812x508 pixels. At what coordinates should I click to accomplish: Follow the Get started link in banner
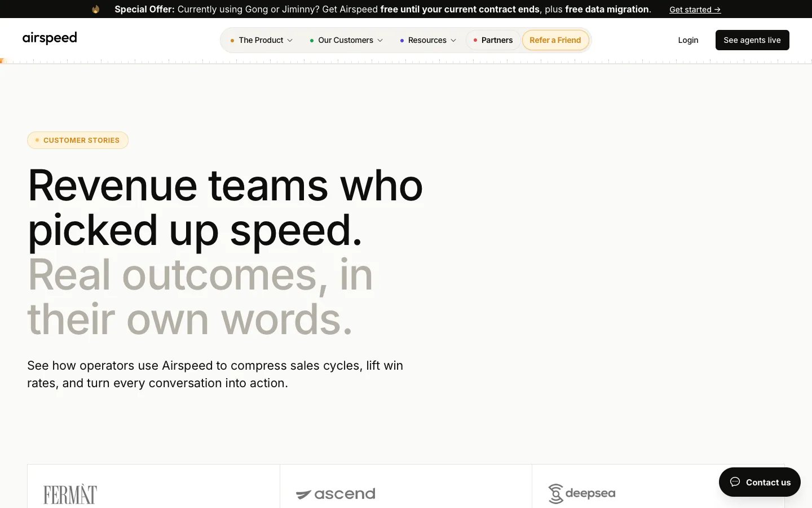pos(695,10)
